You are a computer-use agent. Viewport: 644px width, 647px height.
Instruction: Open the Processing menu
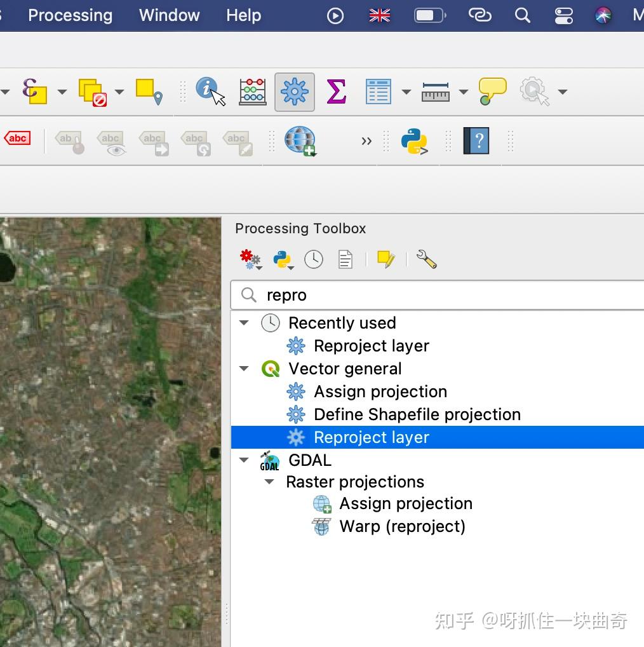70,16
